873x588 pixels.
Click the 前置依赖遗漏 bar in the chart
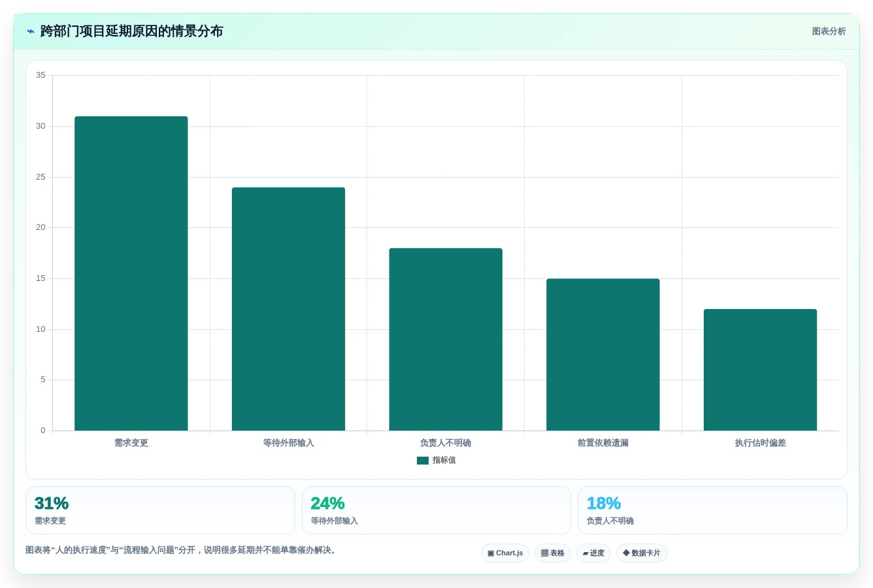(603, 355)
